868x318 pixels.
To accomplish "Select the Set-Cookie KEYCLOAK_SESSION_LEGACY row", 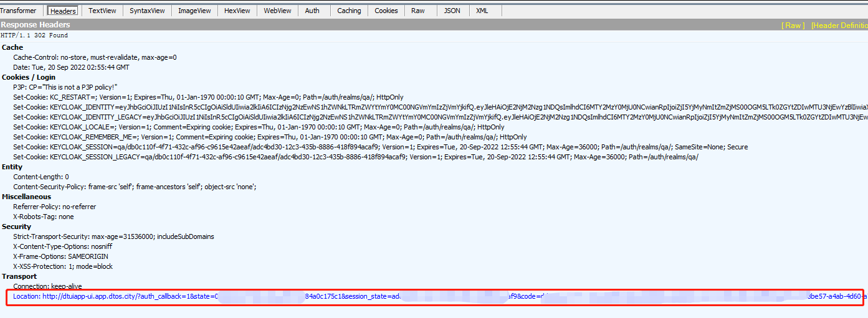I will coord(356,157).
